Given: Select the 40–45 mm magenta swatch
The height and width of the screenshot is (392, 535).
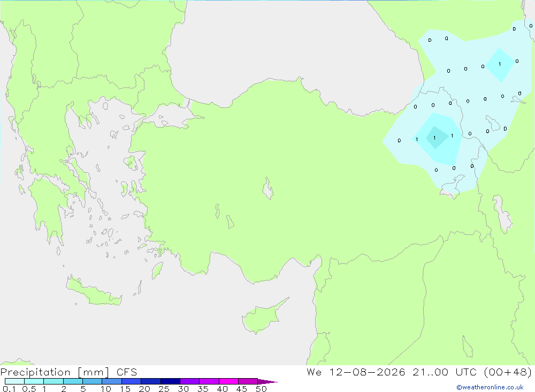Looking at the screenshot, I should [228, 381].
